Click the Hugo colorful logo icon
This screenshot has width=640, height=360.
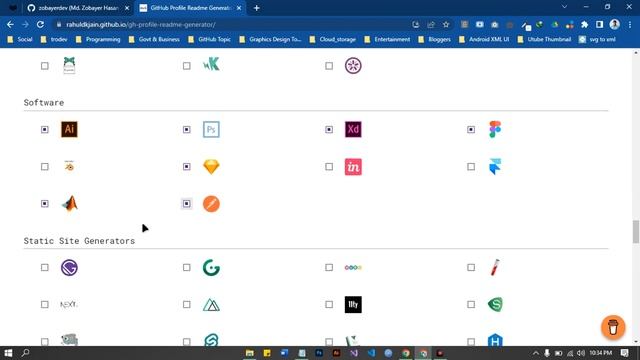pyautogui.click(x=353, y=268)
